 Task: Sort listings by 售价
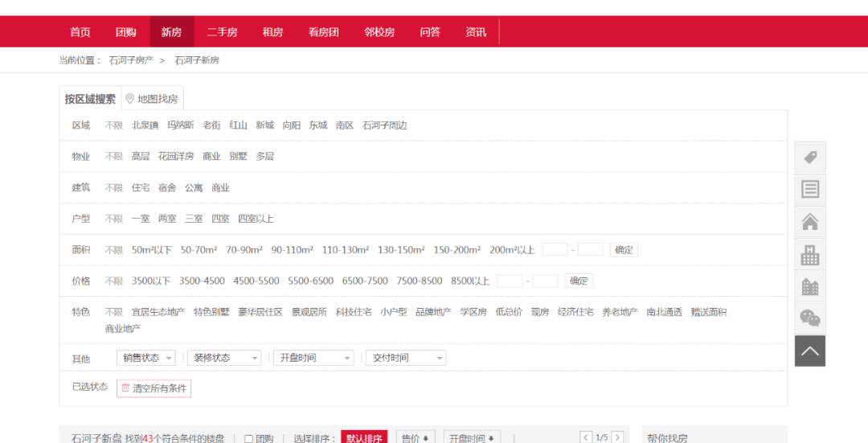(416, 438)
